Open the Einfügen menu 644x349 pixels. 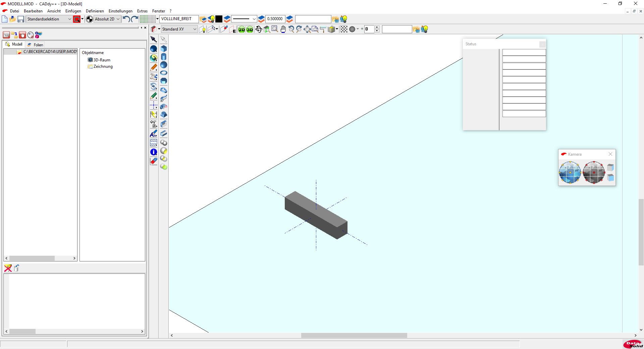pos(73,11)
